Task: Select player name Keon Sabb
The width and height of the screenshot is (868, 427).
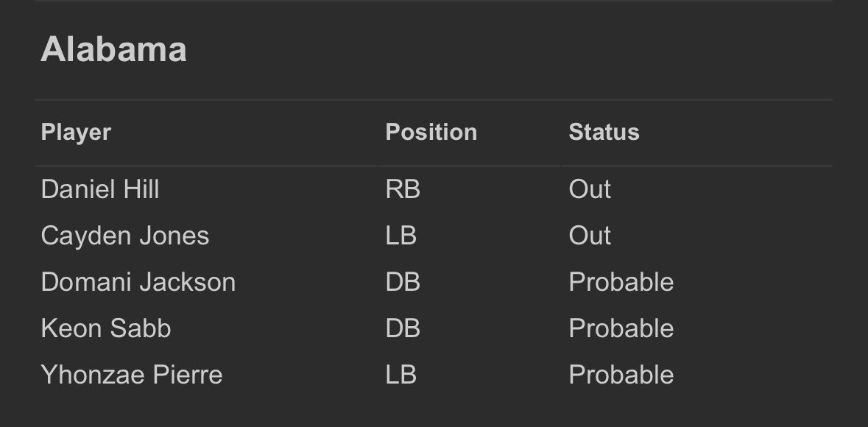Action: tap(106, 328)
